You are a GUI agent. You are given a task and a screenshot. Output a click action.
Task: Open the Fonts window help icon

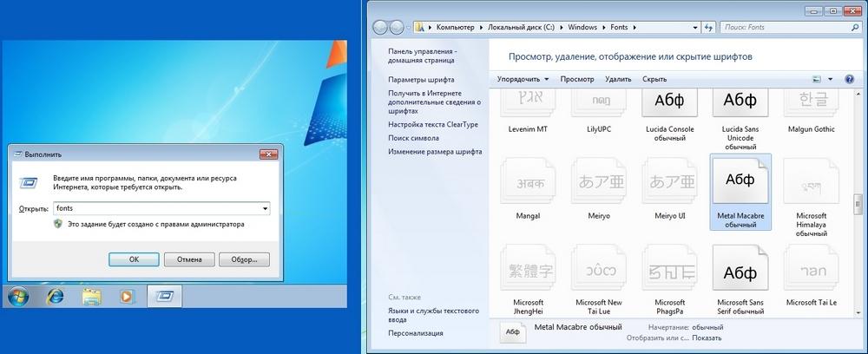pos(850,79)
